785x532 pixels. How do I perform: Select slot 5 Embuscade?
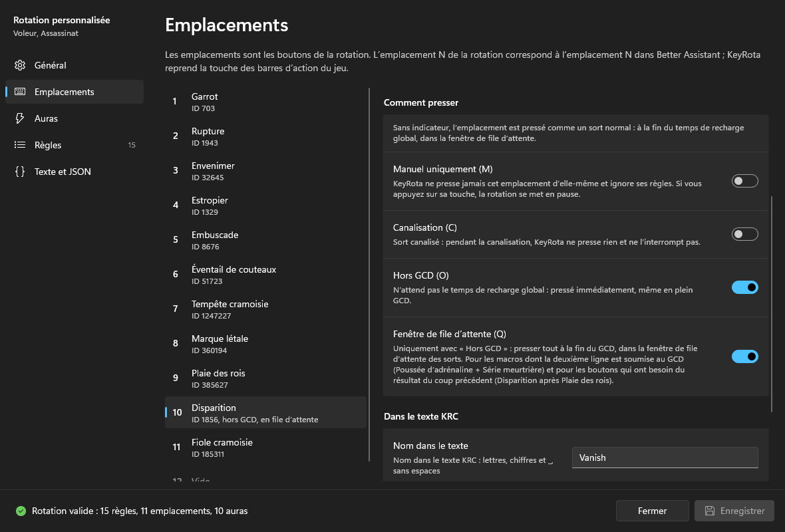tap(265, 239)
